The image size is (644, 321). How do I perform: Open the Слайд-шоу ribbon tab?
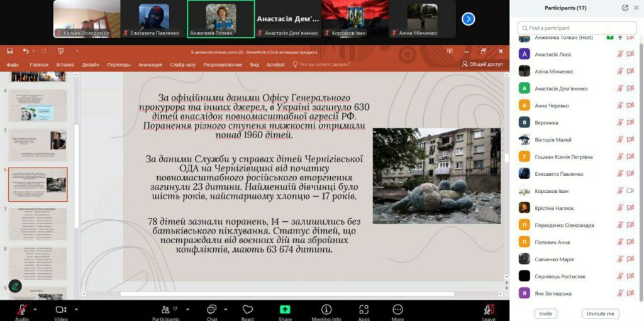coord(182,64)
